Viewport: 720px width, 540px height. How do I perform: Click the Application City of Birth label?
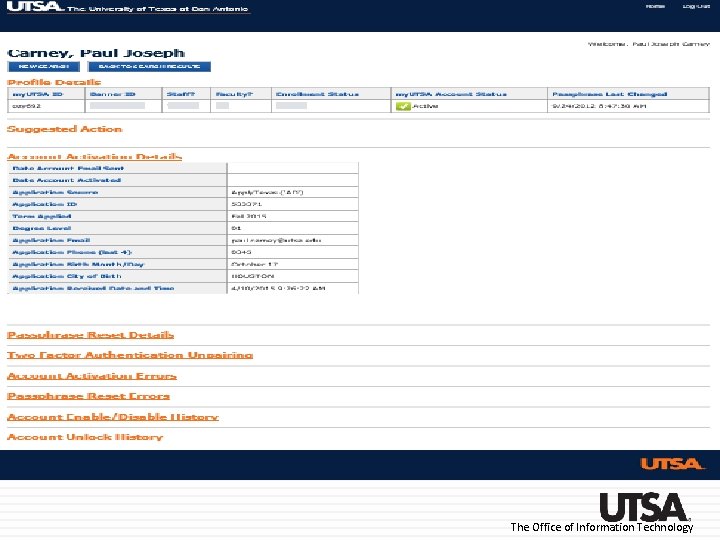[x=67, y=276]
